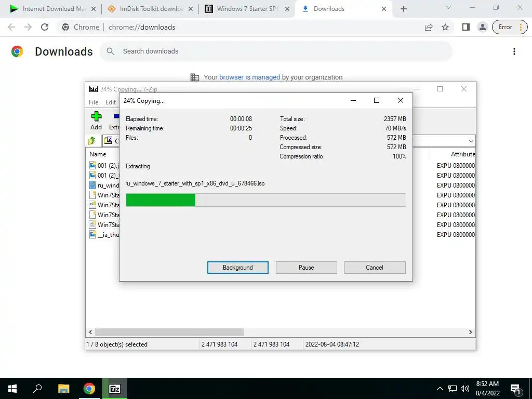Screen dimensions: 532x399
Task: Click '1 / 8 object(s) selected' status text
Action: tap(117, 344)
